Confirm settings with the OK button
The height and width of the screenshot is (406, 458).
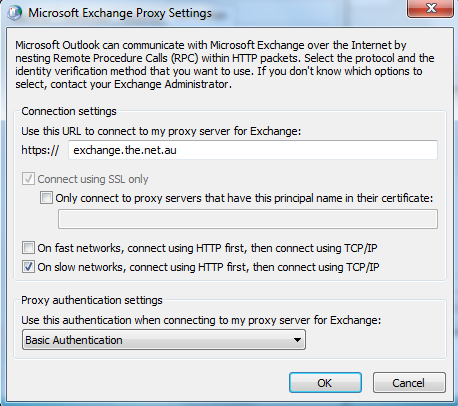tap(325, 383)
